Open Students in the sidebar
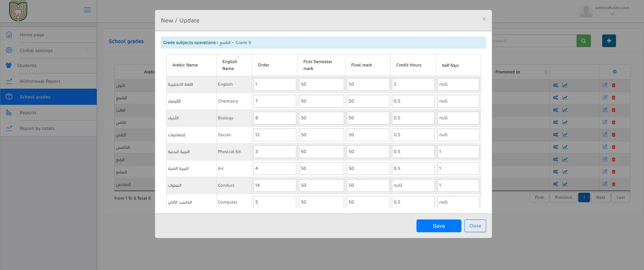The image size is (644, 270). [x=27, y=66]
